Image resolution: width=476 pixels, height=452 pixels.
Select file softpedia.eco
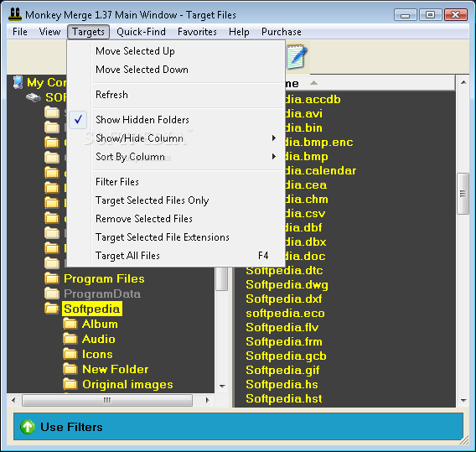pyautogui.click(x=286, y=313)
